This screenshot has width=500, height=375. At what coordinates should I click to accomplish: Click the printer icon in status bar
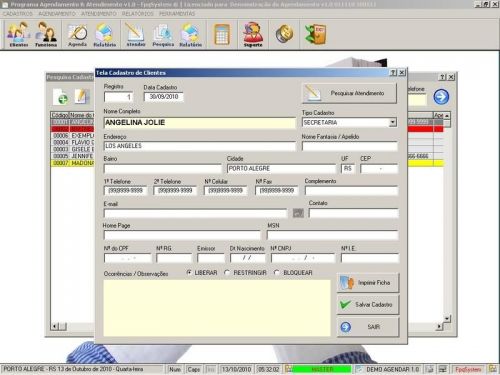[430, 369]
